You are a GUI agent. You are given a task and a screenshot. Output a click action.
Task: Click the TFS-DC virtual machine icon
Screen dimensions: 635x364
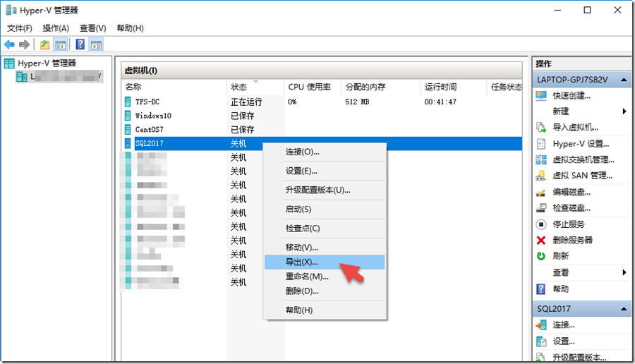pos(128,102)
